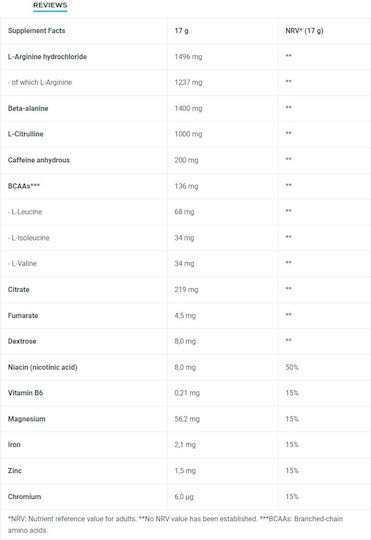Select the L-Valine sub-row label
The height and width of the screenshot is (540, 371).
pyautogui.click(x=22, y=263)
